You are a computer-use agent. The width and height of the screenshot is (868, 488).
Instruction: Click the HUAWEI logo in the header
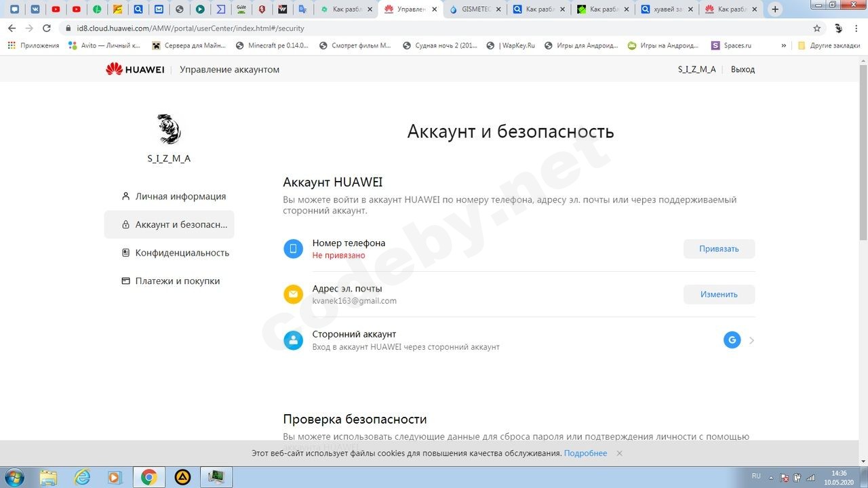click(x=135, y=69)
